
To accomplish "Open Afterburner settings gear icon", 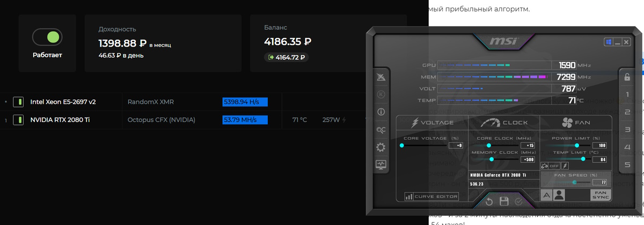I will click(381, 147).
